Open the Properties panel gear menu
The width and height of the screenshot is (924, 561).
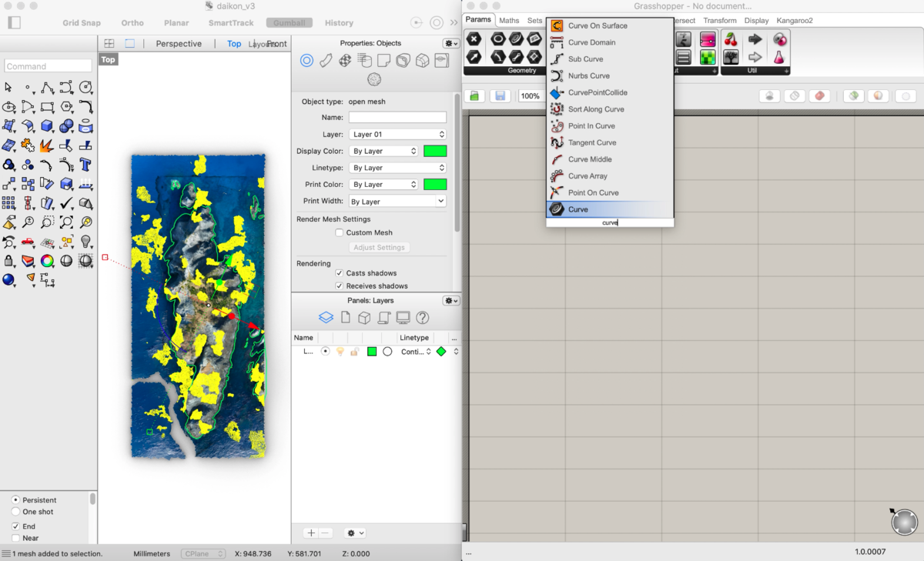coord(451,43)
